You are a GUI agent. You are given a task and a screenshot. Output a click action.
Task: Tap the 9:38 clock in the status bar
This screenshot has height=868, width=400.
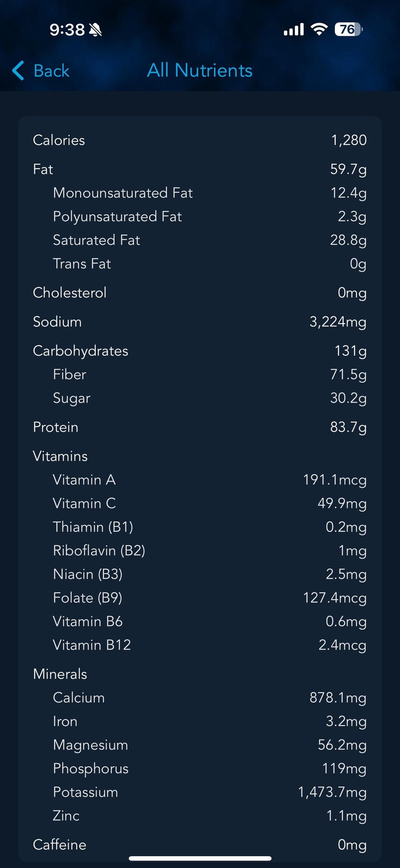(67, 30)
